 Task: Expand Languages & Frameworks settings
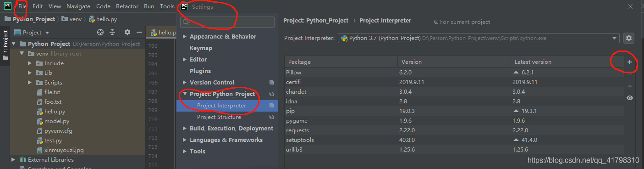click(x=185, y=140)
